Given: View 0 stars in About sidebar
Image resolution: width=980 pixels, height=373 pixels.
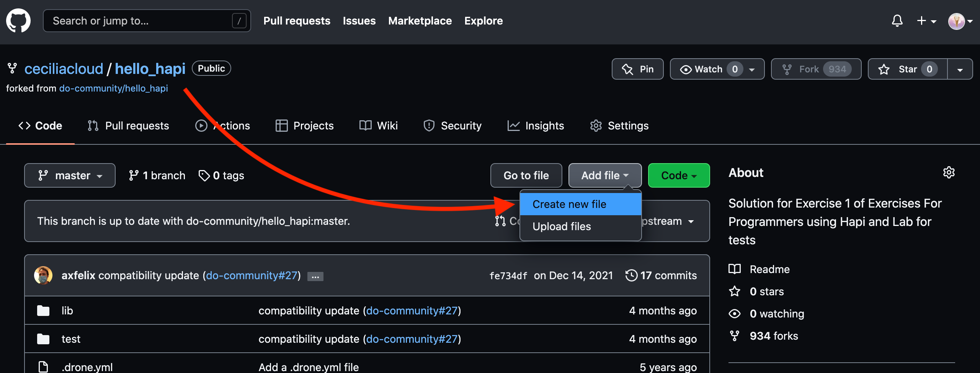Looking at the screenshot, I should [756, 291].
